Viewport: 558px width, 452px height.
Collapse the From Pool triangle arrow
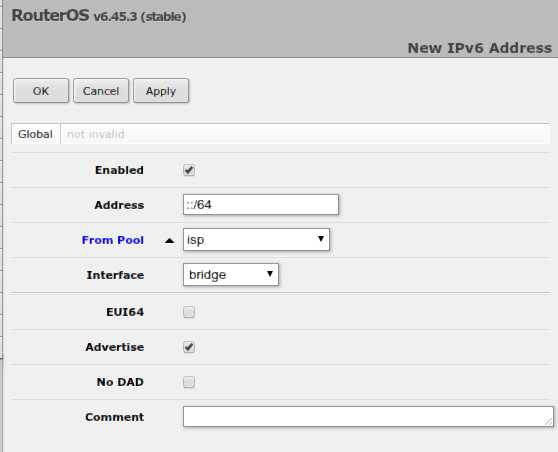170,241
